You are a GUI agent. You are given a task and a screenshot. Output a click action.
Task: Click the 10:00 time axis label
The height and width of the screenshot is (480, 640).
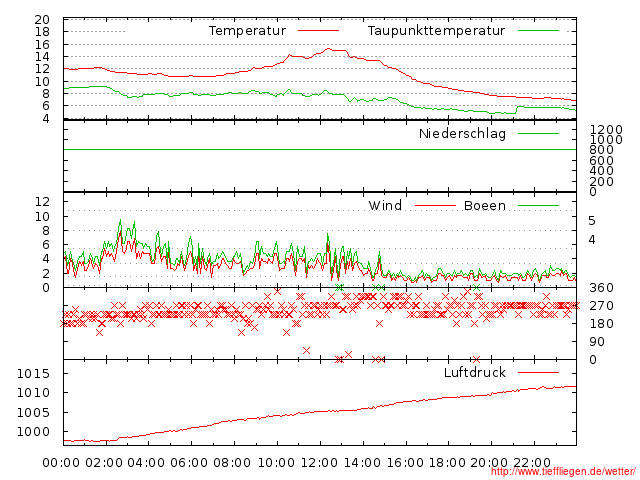(x=277, y=463)
